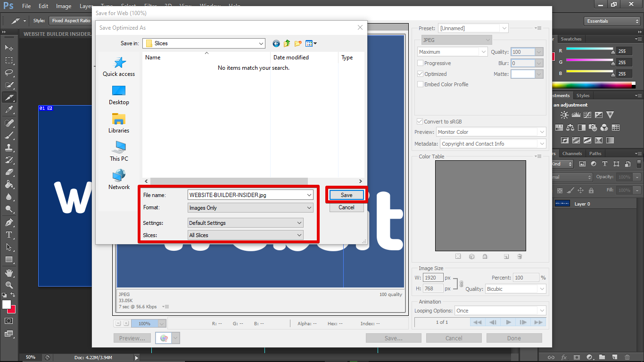Open the Looping Options dropdown

click(500, 311)
